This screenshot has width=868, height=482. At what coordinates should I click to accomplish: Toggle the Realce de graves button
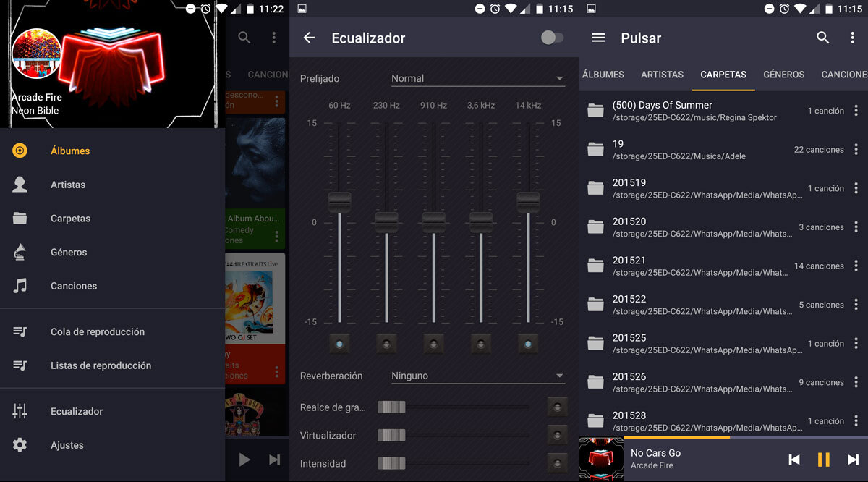click(x=557, y=407)
